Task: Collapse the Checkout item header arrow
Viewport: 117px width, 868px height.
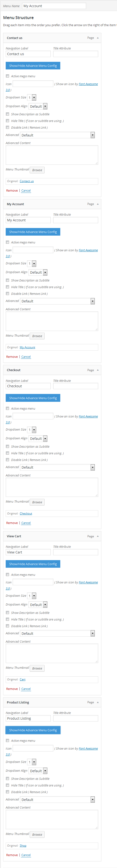Action: [98, 370]
